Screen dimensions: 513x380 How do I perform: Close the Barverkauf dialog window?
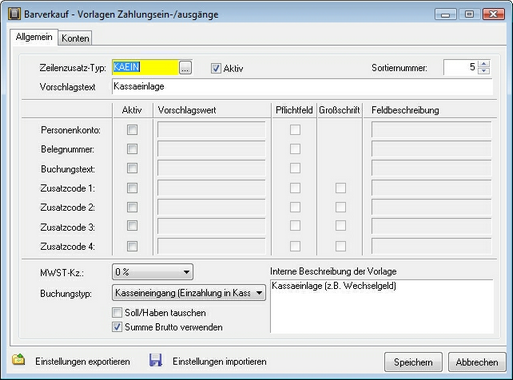493,14
